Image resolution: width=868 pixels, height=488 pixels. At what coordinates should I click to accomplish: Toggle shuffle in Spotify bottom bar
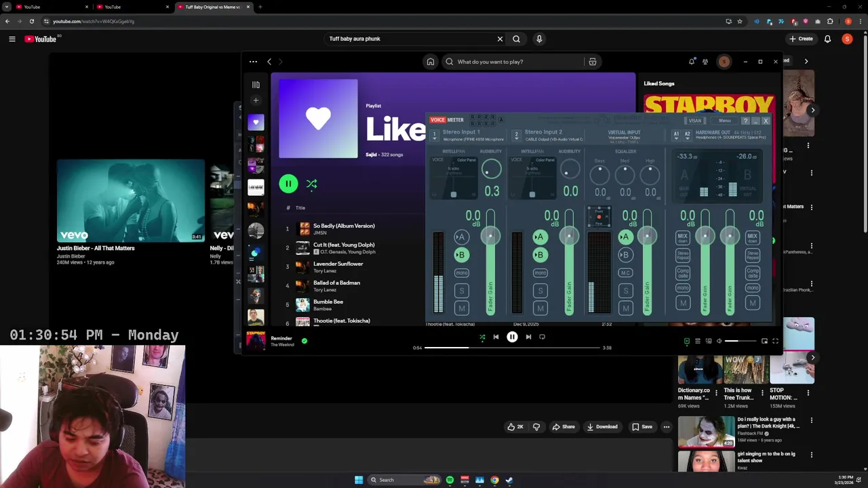[482, 337]
